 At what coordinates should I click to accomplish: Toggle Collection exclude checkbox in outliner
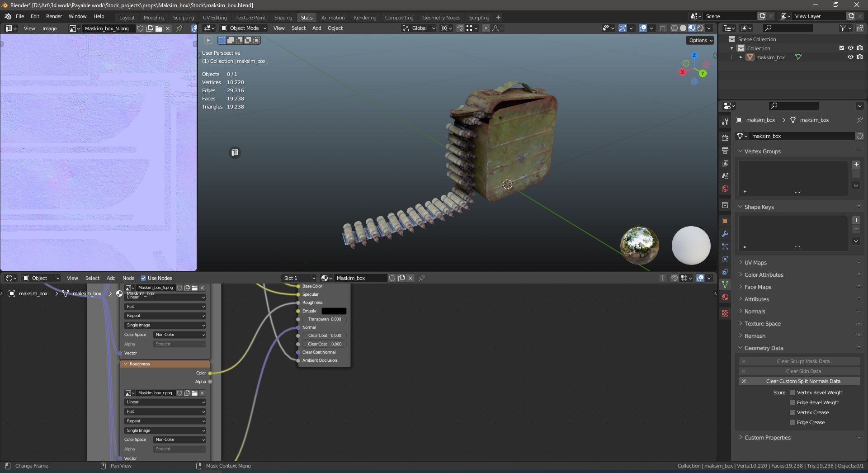click(x=842, y=48)
